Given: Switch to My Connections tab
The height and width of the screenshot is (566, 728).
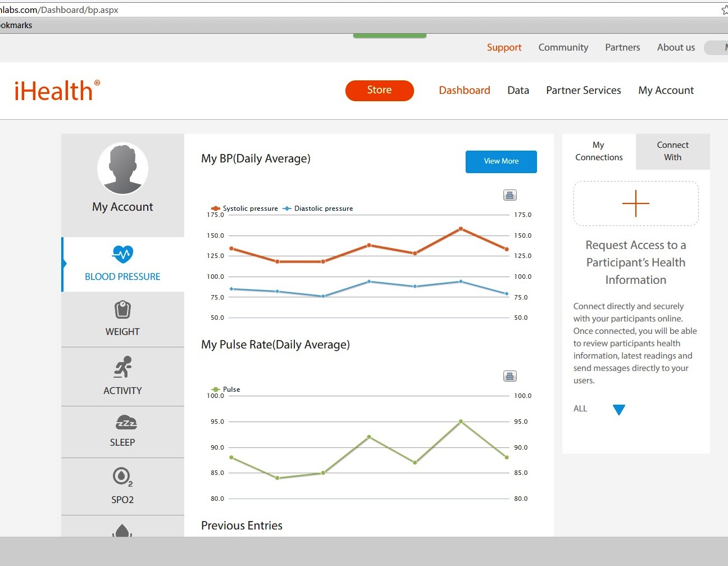Looking at the screenshot, I should point(599,151).
